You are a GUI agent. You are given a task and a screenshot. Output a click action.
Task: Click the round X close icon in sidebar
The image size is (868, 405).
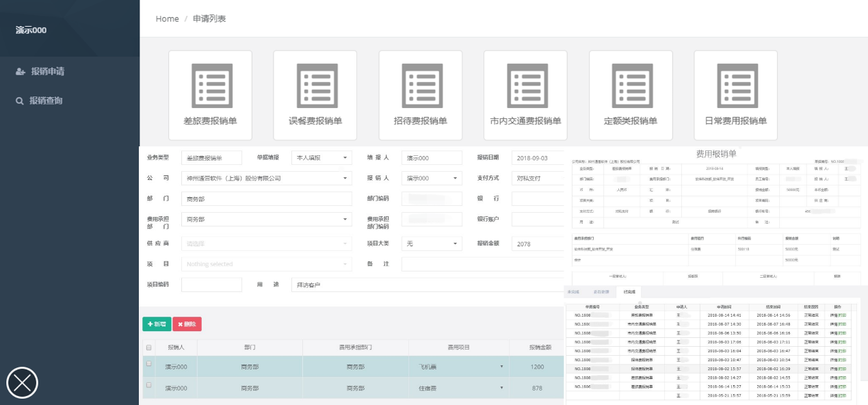22,382
